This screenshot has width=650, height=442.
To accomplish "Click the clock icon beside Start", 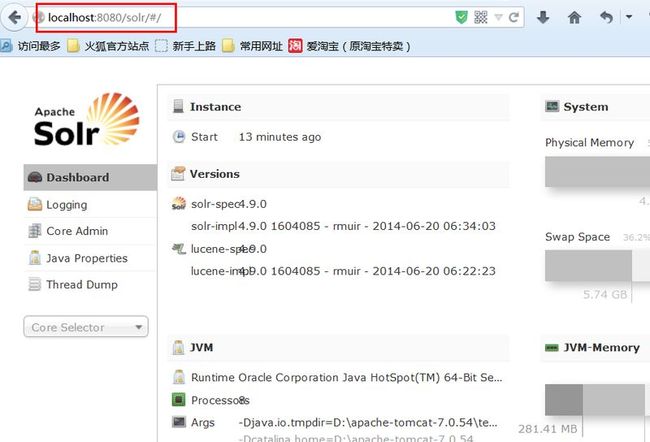I will 179,136.
